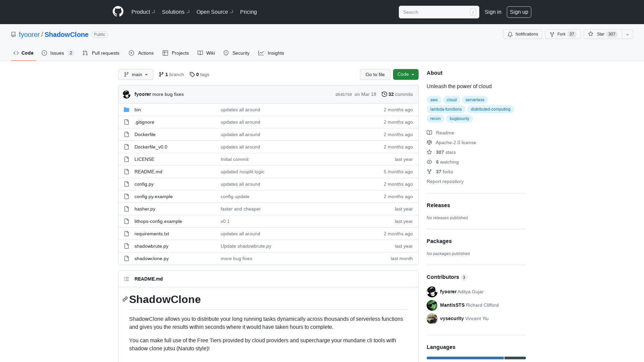Click the 1 branch indicator toggle
Screen dimensions: 644x362
click(171, 74)
